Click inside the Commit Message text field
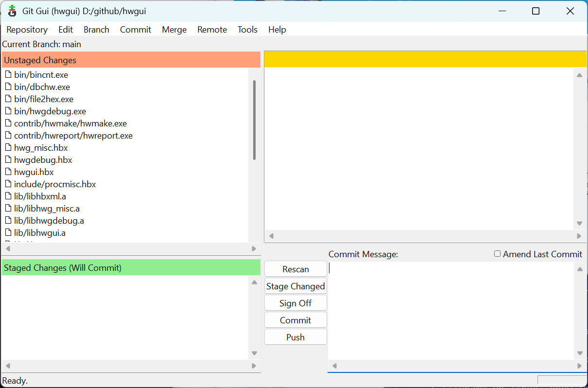This screenshot has height=388, width=588. pos(451,311)
